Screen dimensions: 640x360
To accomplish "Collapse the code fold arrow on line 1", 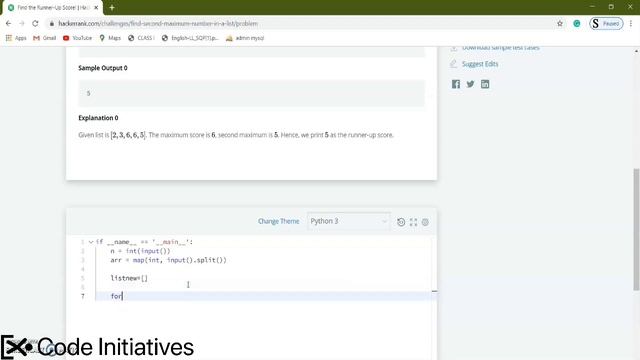I will point(91,242).
